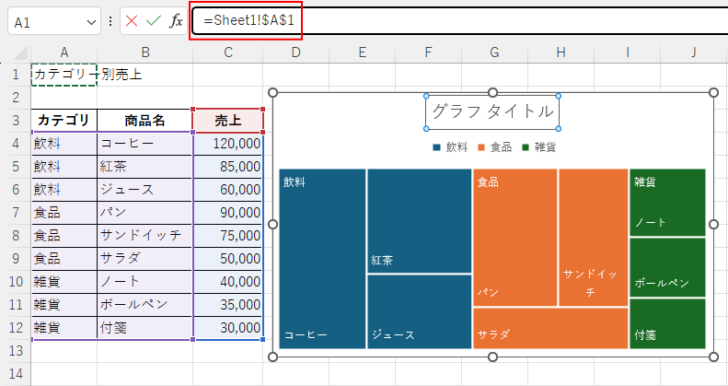
Task: Click inside the formula bar with =Sheet1!$A$1
Action: [x=460, y=20]
